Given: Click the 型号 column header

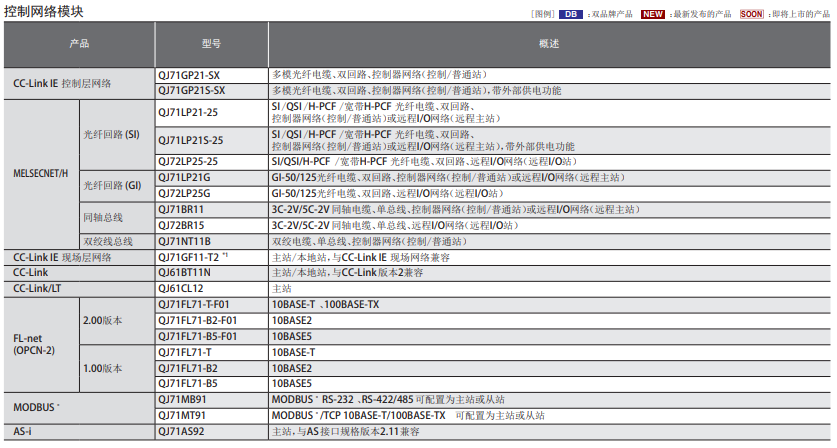Looking at the screenshot, I should coord(211,44).
